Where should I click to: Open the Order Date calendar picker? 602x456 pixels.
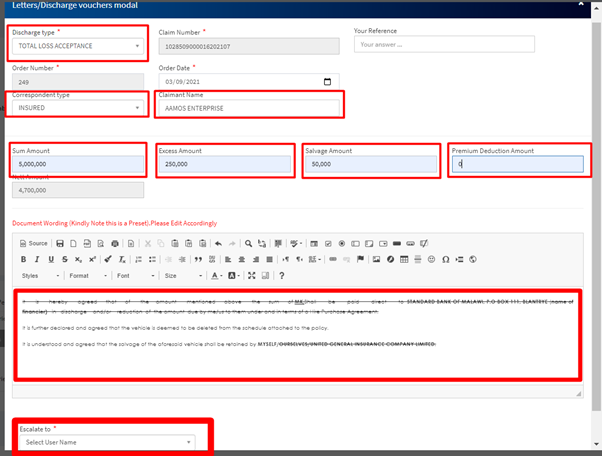coord(328,81)
